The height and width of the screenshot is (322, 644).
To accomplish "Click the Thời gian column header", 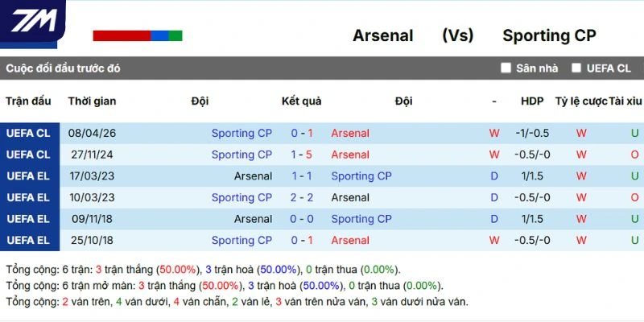I will pos(92,101).
